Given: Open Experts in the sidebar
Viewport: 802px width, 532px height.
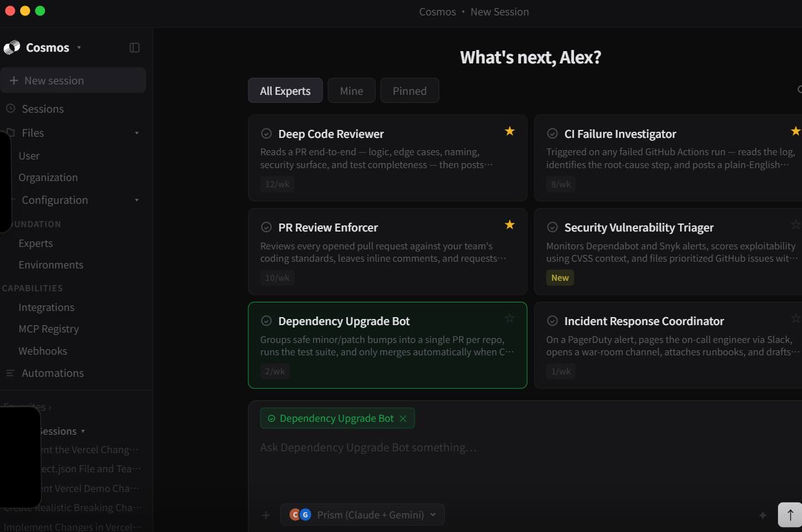Looking at the screenshot, I should click(36, 243).
